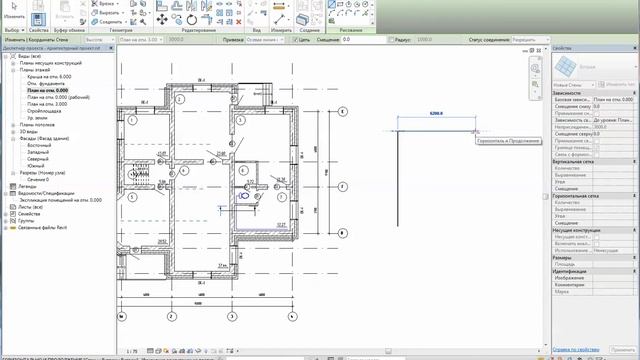Click the Copy tool icon beside Move
The height and width of the screenshot is (360, 640).
(177, 19)
